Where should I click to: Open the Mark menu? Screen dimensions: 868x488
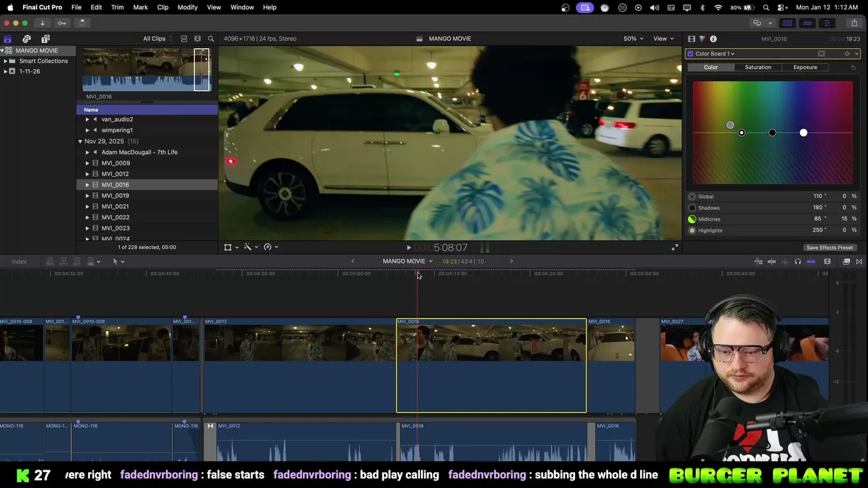[x=140, y=7]
